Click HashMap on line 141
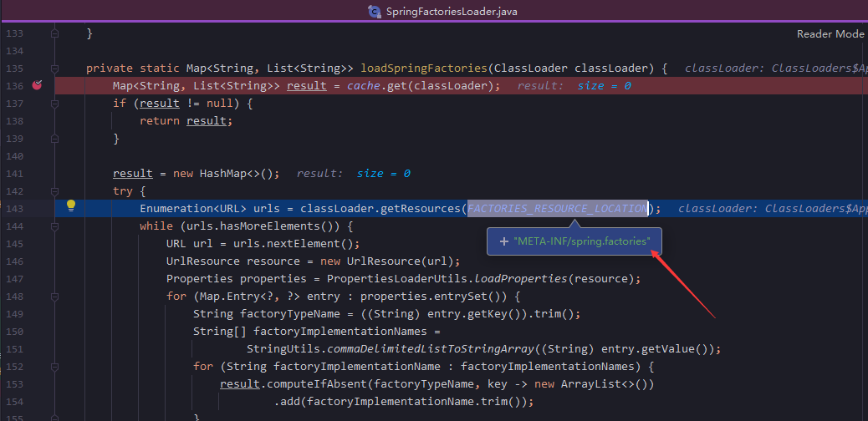Viewport: 868px width, 421px height. [223, 174]
